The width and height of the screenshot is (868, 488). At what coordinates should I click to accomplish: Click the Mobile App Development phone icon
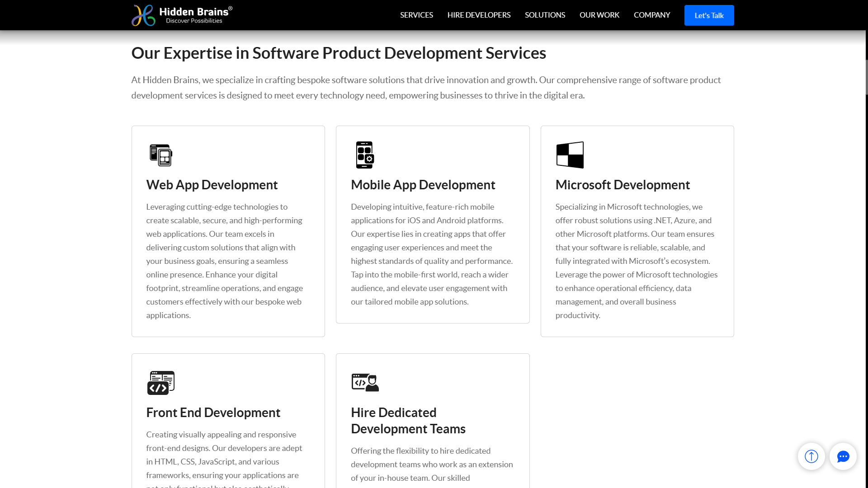tap(365, 155)
